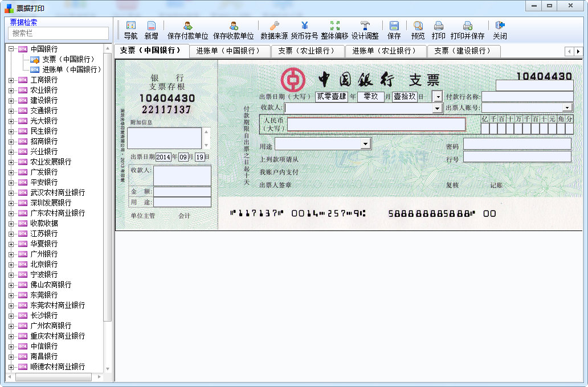Open the date picker dropdown after 日
Image resolution: width=588 pixels, height=387 pixels.
click(438, 97)
